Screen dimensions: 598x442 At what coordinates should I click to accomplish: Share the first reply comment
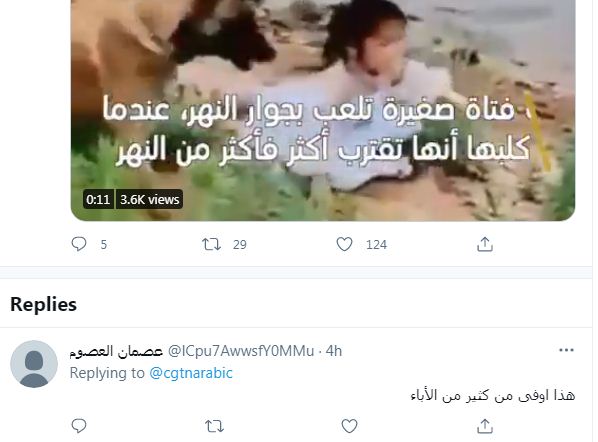point(485,426)
